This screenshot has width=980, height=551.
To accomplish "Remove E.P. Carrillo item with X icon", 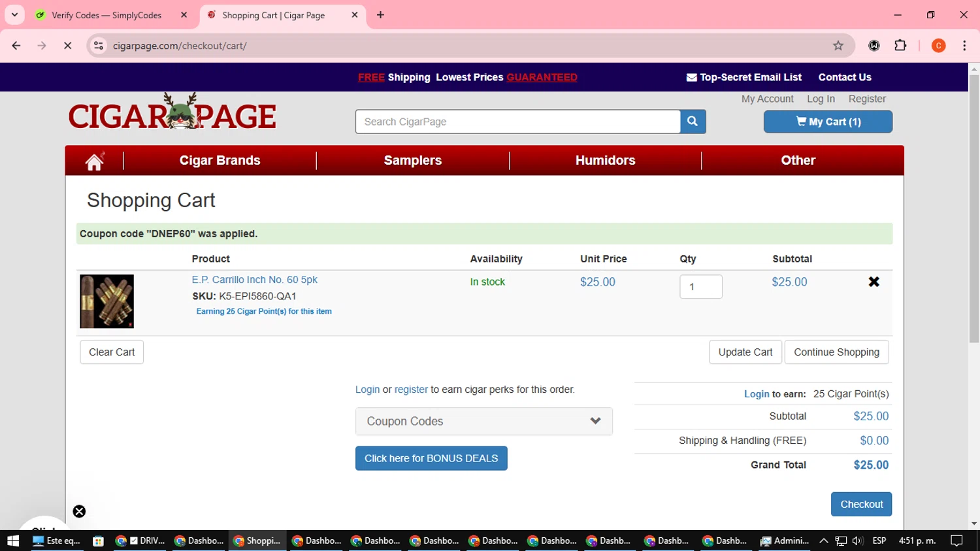I will pos(874,282).
